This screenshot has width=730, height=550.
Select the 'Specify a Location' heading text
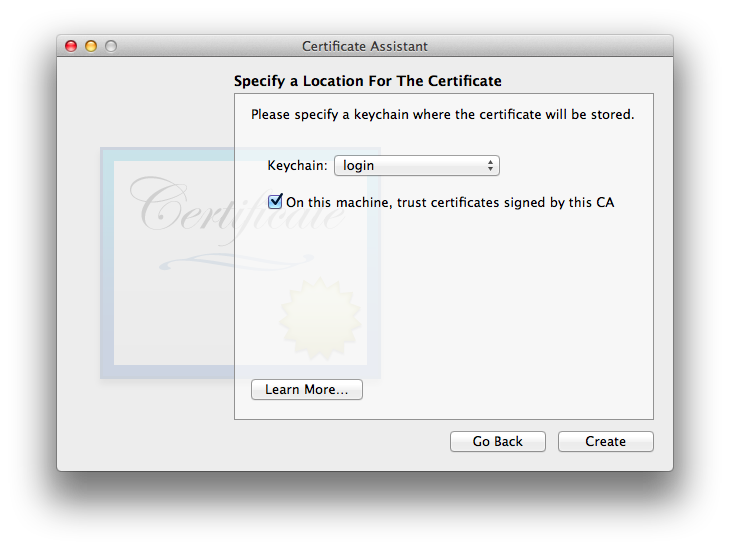coord(368,81)
